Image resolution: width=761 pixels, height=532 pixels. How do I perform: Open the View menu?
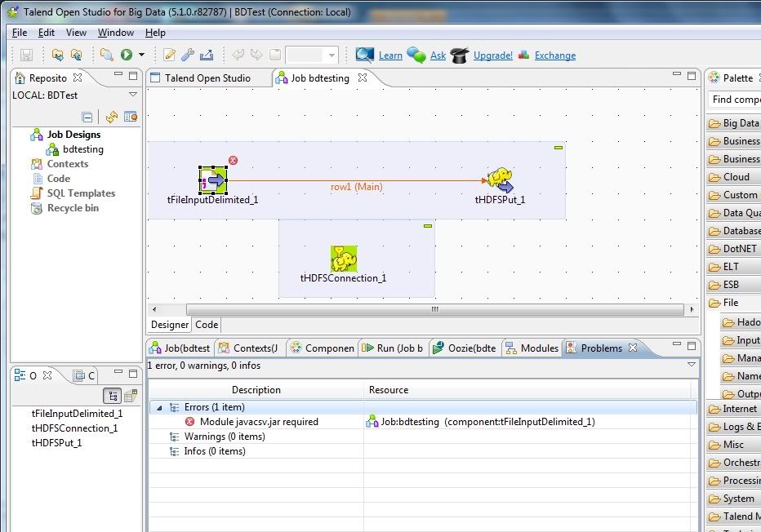76,33
